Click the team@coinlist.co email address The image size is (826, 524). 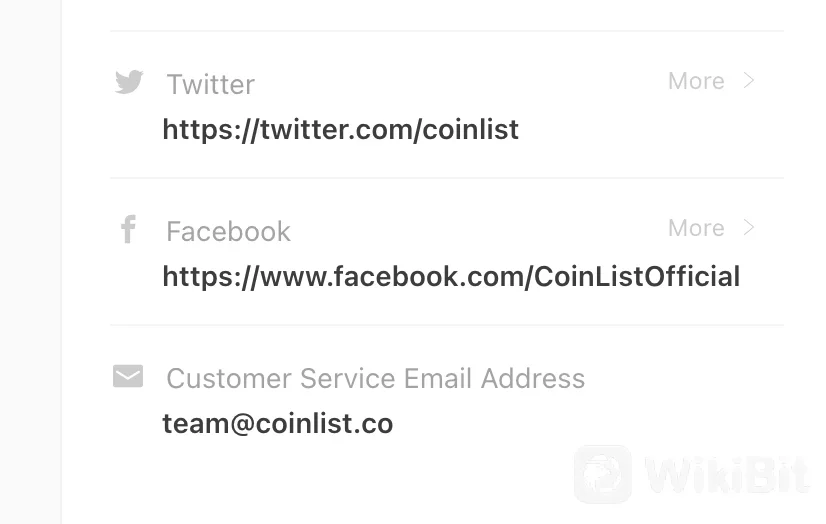(x=277, y=423)
